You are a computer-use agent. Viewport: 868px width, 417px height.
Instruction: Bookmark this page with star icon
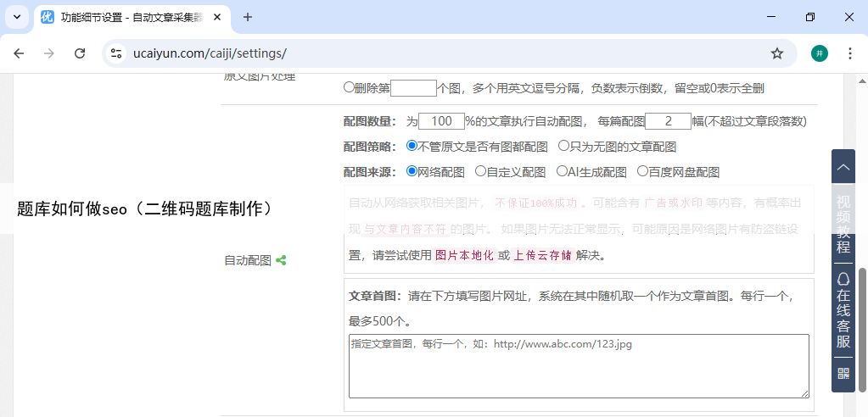pyautogui.click(x=777, y=53)
